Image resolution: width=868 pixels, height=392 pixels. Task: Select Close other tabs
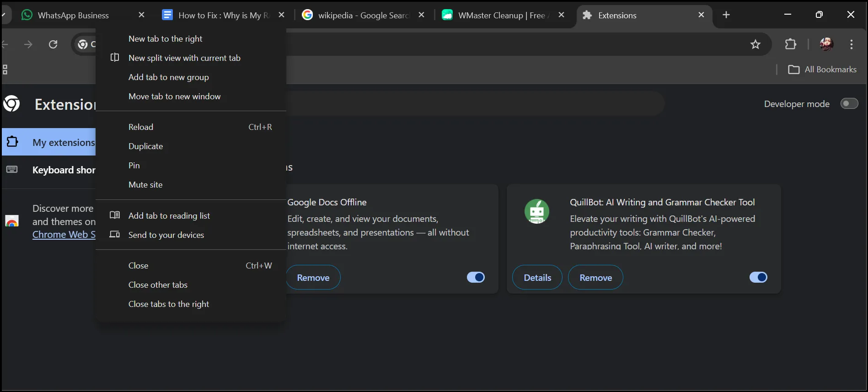pos(191,285)
